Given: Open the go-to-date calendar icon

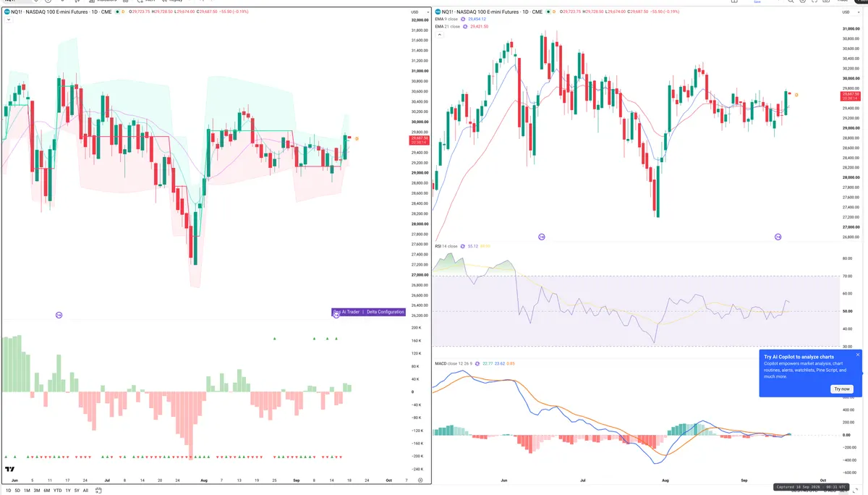Looking at the screenshot, I should (x=98, y=490).
